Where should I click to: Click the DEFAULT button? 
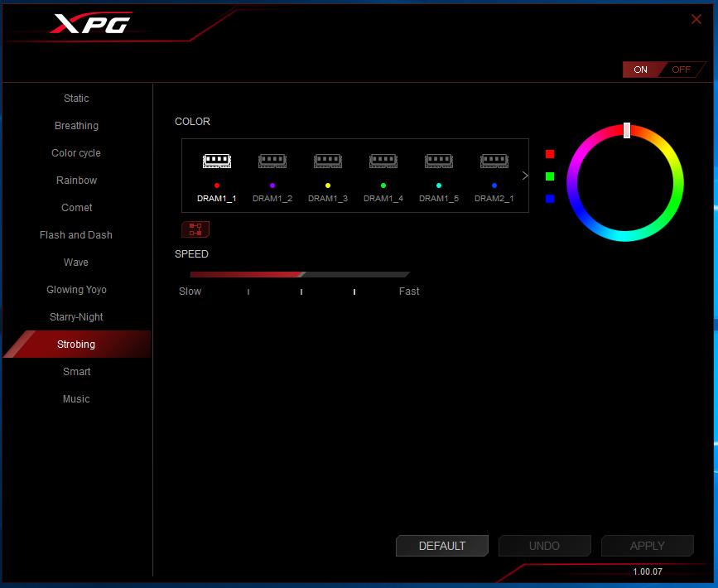click(x=442, y=546)
